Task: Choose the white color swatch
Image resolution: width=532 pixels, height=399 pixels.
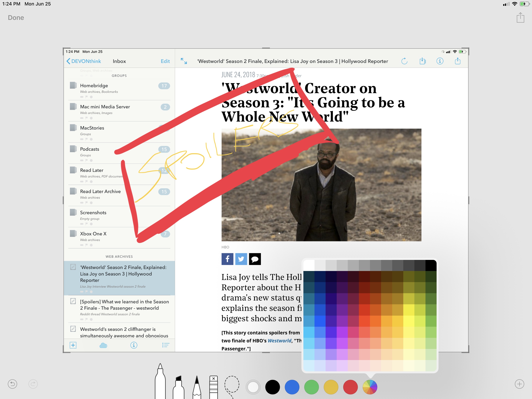Action: tap(253, 387)
